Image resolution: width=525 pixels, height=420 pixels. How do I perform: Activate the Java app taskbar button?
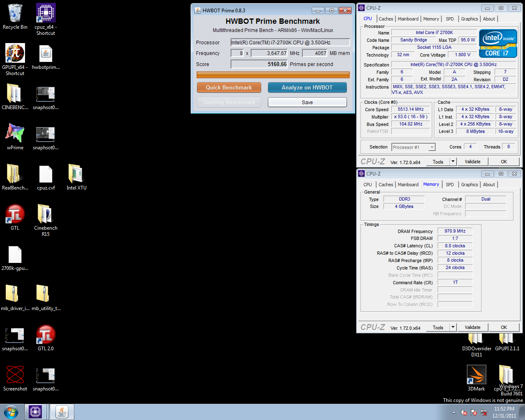pos(62,412)
